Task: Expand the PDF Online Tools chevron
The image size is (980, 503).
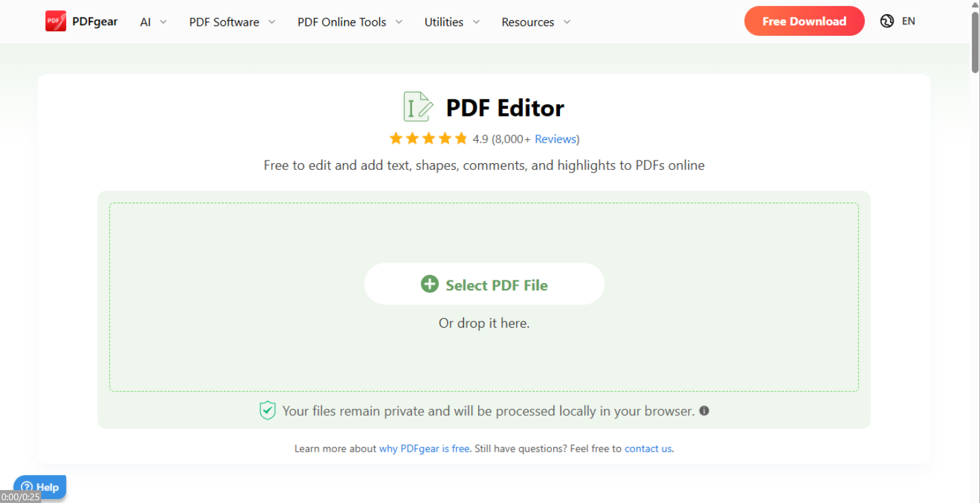Action: pyautogui.click(x=399, y=22)
